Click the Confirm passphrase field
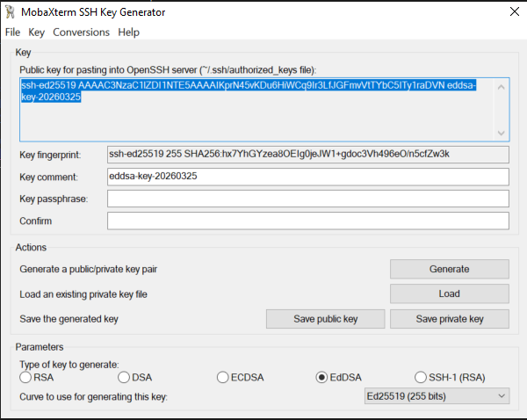 [x=308, y=221]
